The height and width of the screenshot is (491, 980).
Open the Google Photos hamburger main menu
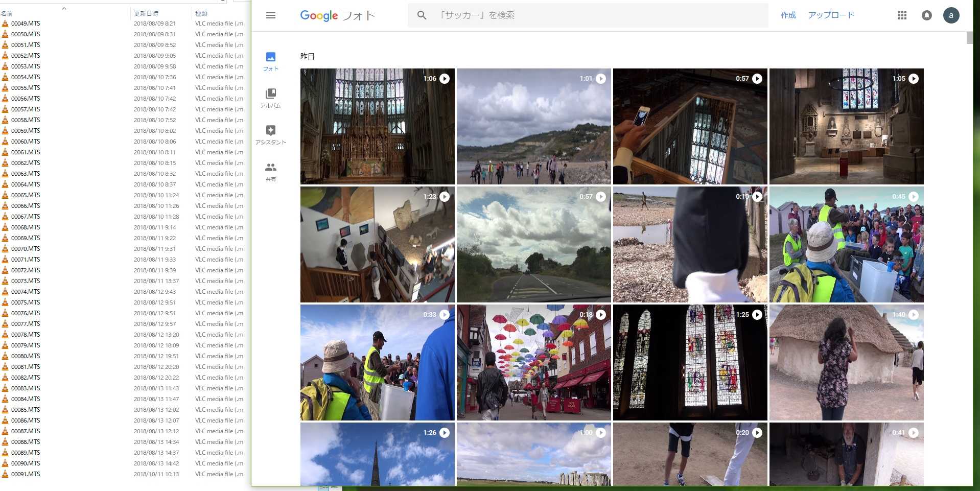click(271, 15)
